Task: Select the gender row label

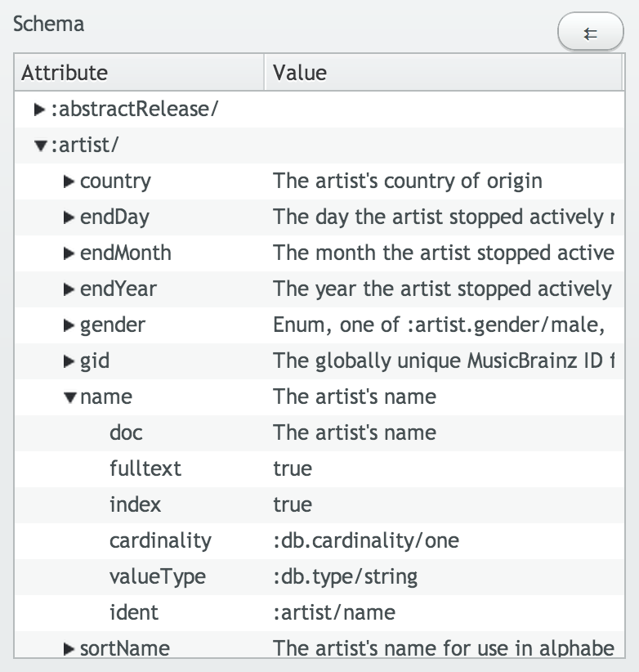Action: click(112, 325)
